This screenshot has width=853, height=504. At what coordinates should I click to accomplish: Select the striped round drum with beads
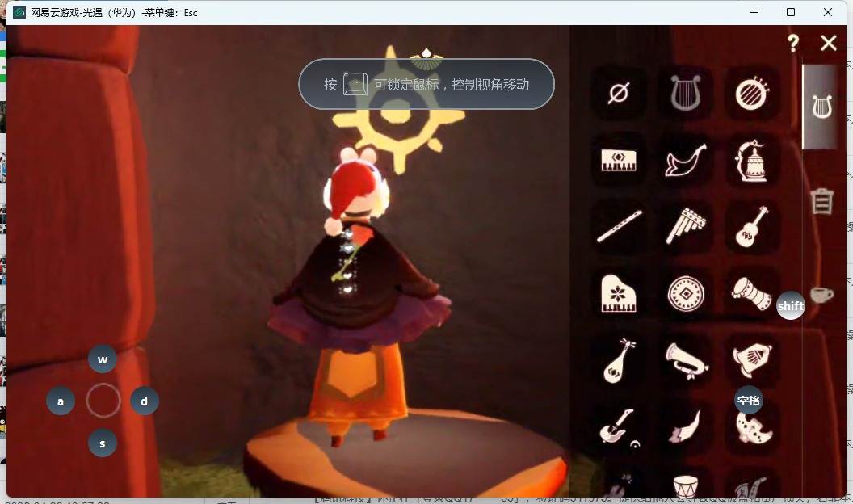tap(752, 93)
